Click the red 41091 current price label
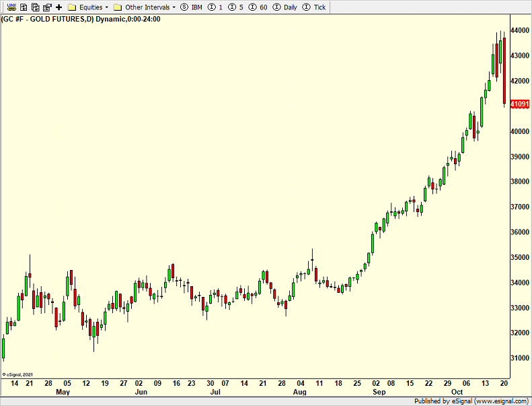Viewport: 532px width, 406px height. [520, 104]
